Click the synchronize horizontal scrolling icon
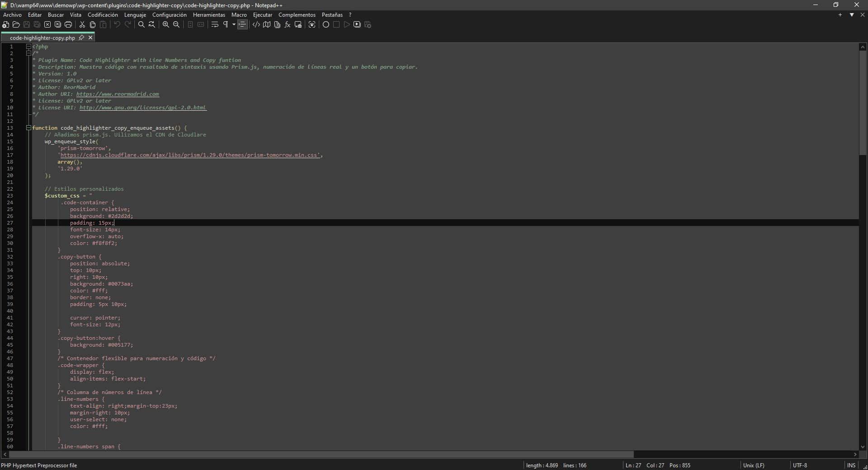The image size is (868, 470). pyautogui.click(x=201, y=24)
